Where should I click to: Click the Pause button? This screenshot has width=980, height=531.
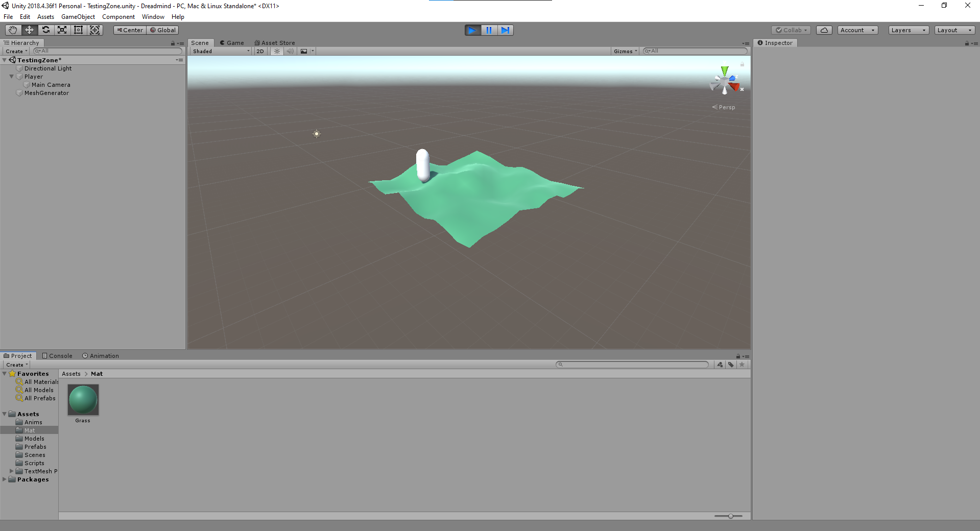point(489,30)
